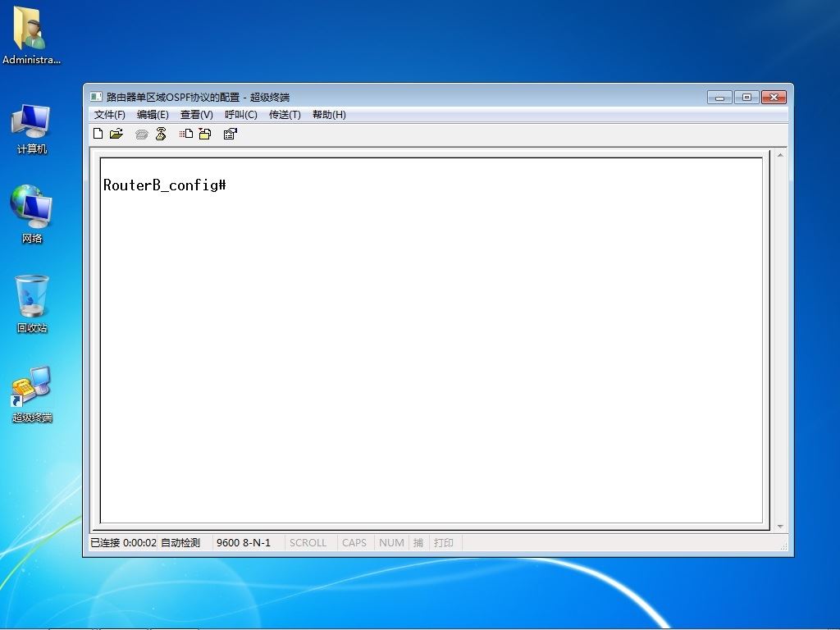Select the 回收站 desktop icon
Screen dimensions: 840x630
32,304
